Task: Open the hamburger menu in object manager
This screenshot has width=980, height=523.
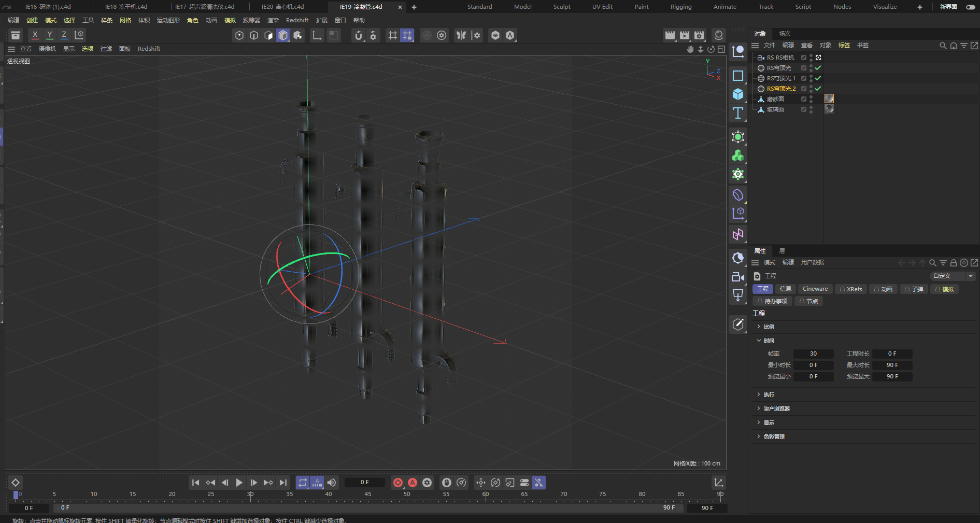Action: [x=755, y=46]
